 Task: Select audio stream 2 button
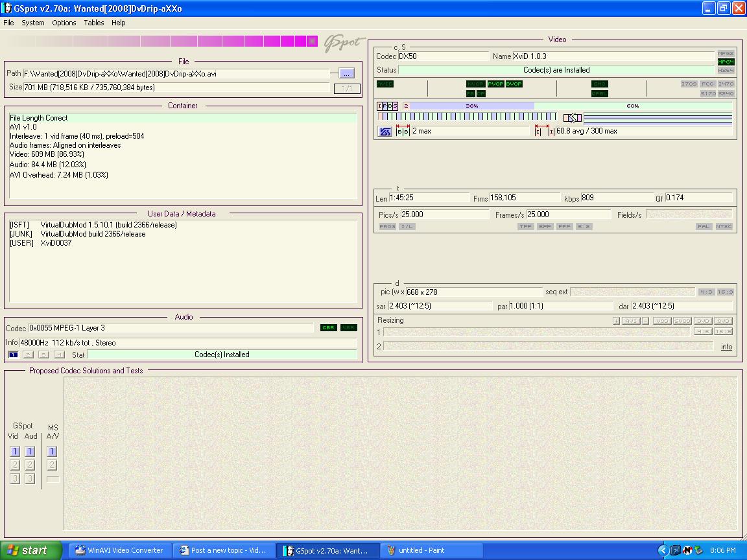[29, 355]
